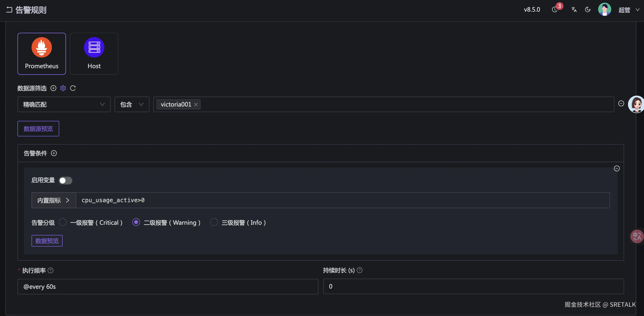Click the 数据预览 data preview button
Image resolution: width=644 pixels, height=316 pixels.
pos(47,241)
